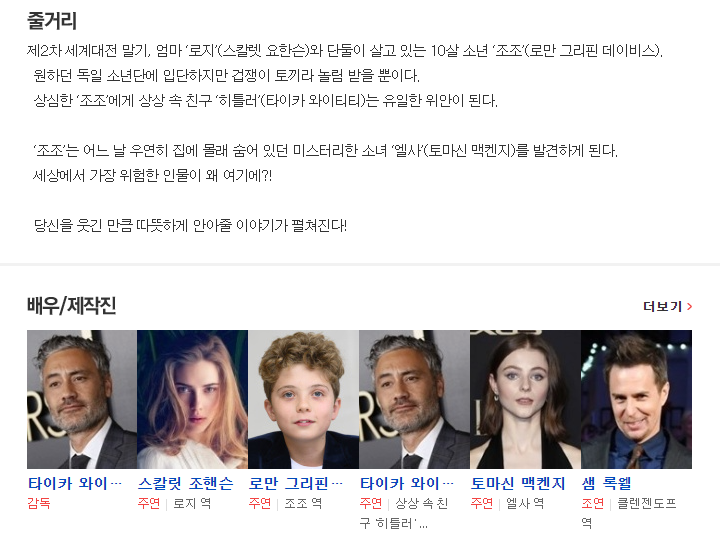
Task: Click the 배우/제작진 section heading
Action: click(72, 306)
